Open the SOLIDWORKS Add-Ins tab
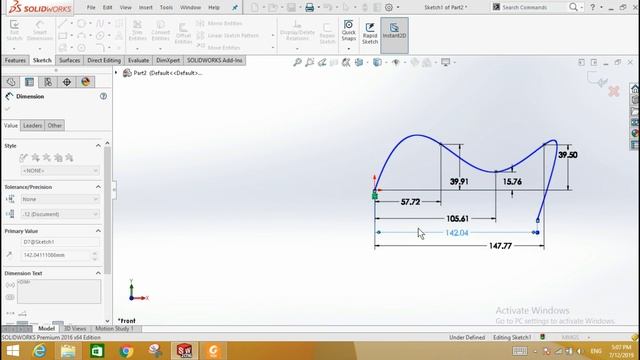This screenshot has height=360, width=640. coord(215,60)
